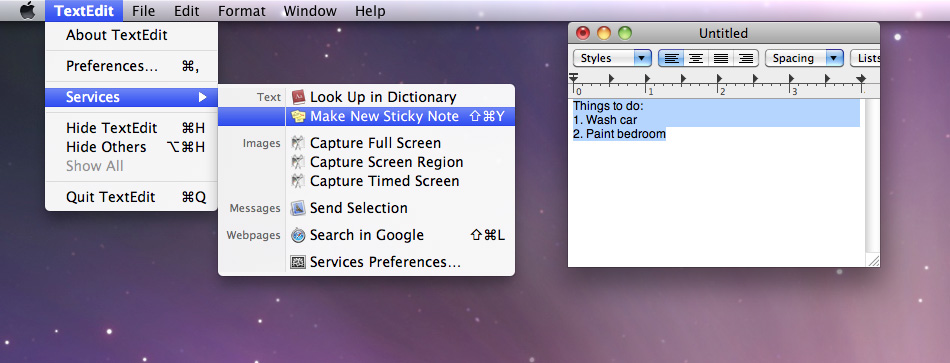Choose Quit TextEdit

[131, 197]
